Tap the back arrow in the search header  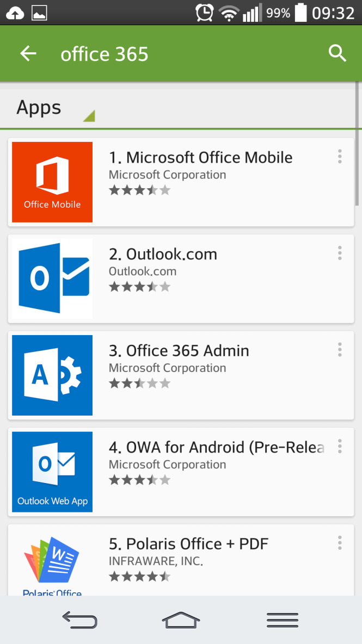click(28, 53)
